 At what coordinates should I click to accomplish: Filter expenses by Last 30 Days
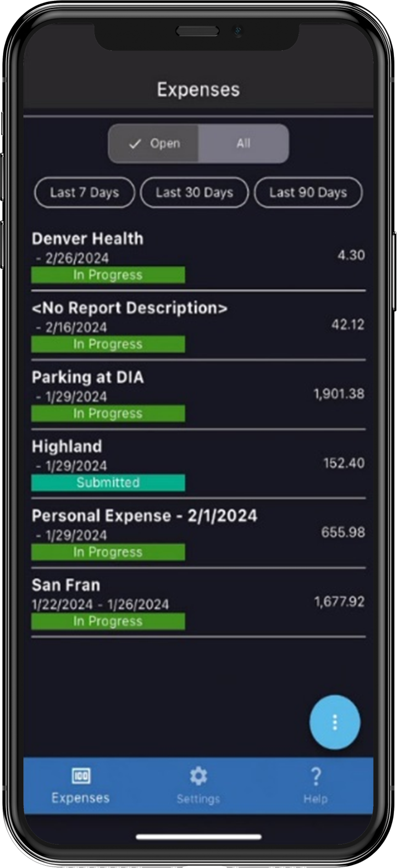[194, 192]
